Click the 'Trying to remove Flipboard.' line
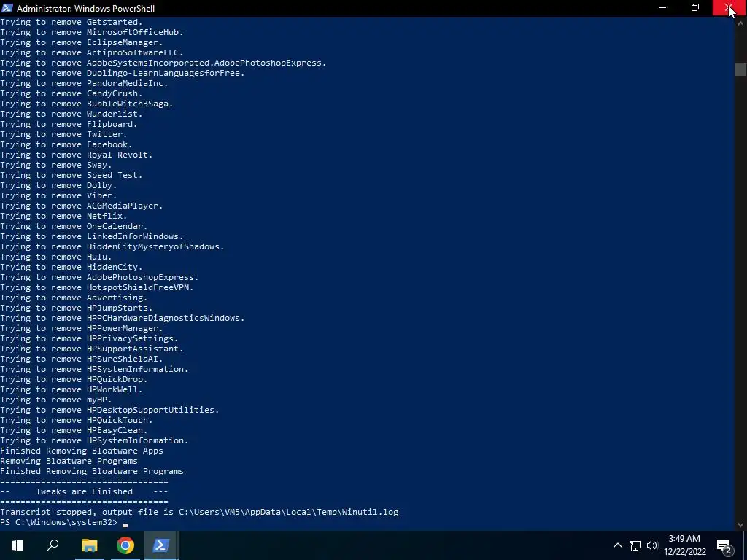This screenshot has width=747, height=560. pos(69,124)
